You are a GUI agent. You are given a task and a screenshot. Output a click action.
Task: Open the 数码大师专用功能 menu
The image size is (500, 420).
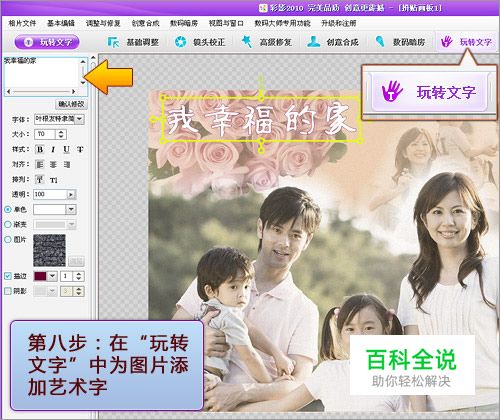[x=282, y=23]
